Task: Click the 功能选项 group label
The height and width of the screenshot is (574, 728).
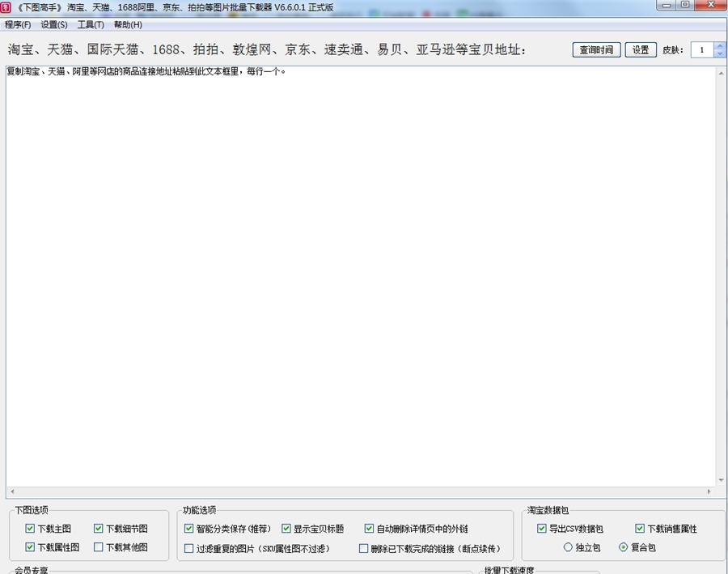Action: (x=199, y=510)
